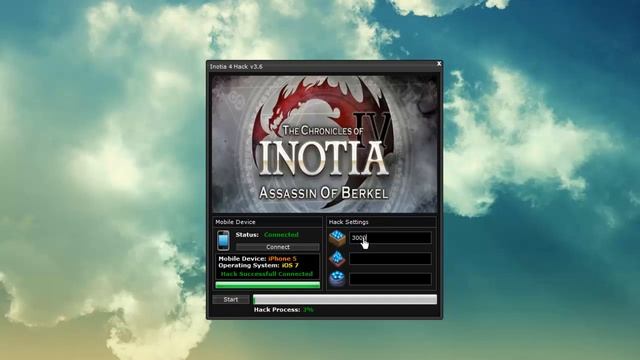Click the blue gem pile icon
The image size is (640, 360).
pos(337,259)
